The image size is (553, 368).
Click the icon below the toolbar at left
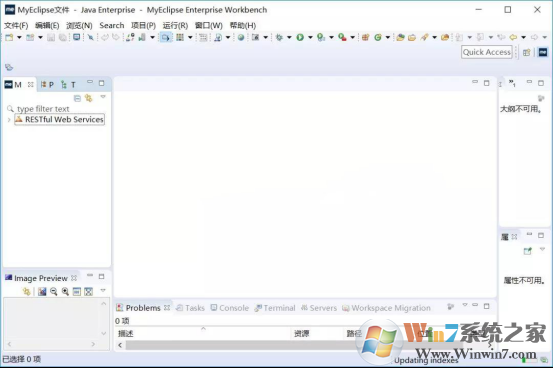[9, 67]
